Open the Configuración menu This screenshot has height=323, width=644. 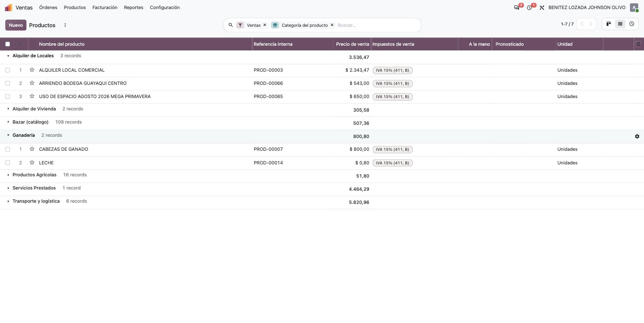165,7
